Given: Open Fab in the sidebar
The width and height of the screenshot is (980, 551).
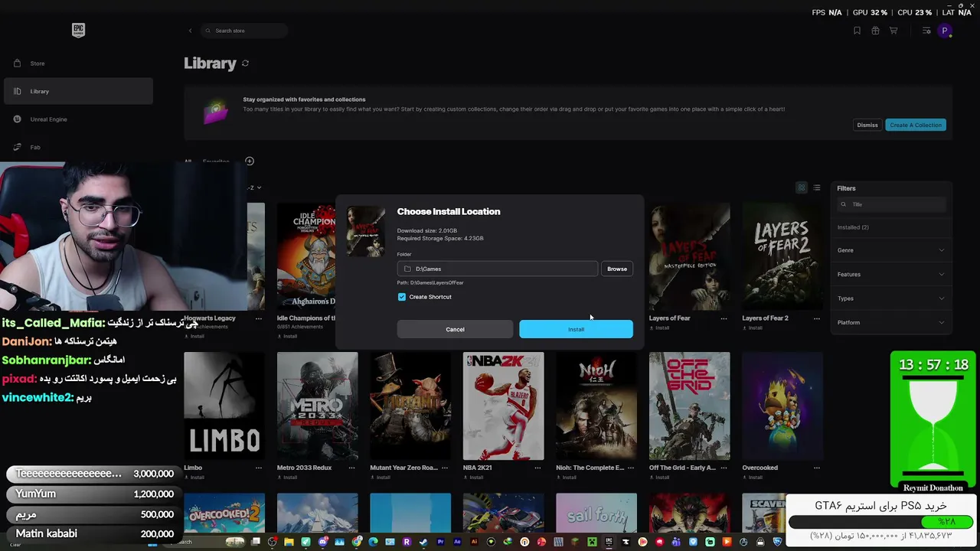Looking at the screenshot, I should click(78, 147).
